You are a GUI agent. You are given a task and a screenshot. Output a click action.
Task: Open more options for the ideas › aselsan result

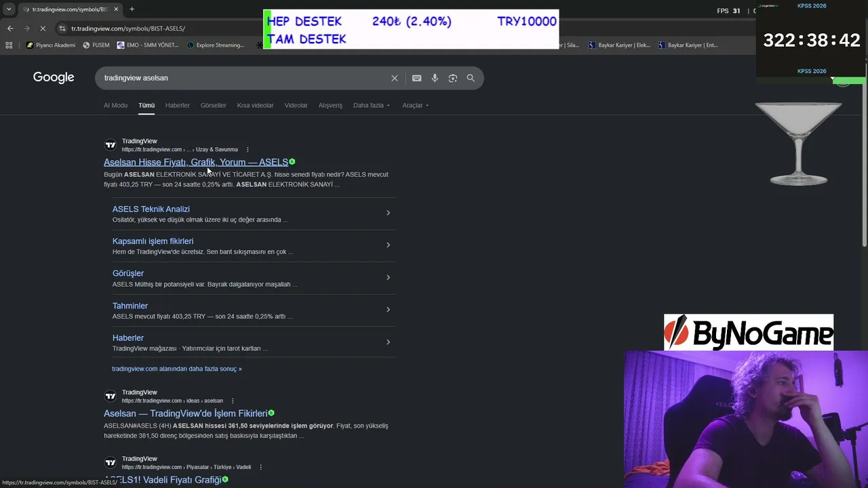[233, 401]
